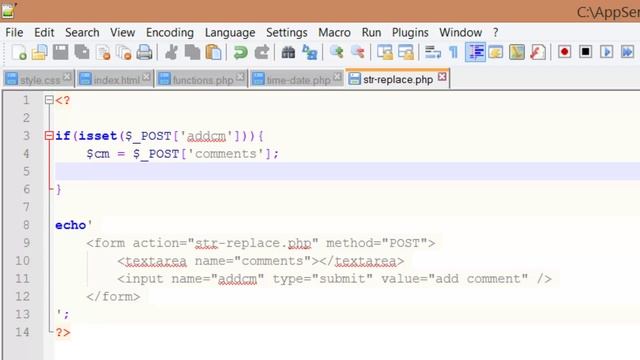Click the Notepad++ application icon in title bar

8,10
